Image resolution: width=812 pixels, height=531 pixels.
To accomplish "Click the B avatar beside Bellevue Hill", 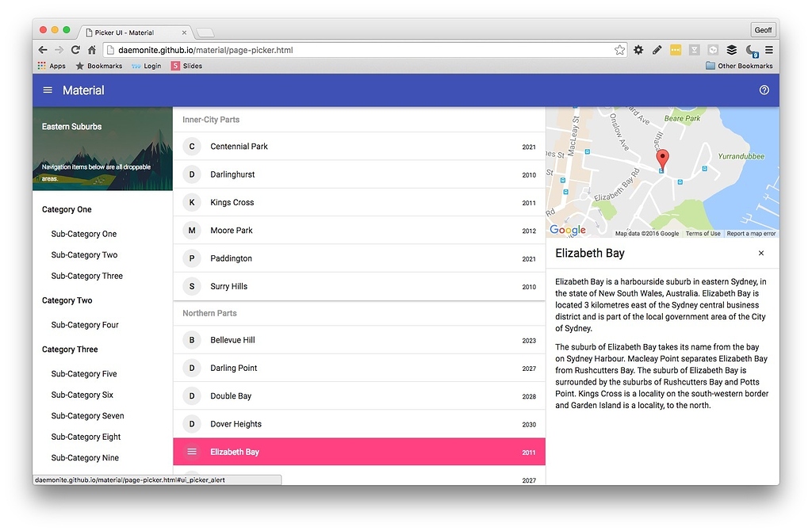I will [191, 339].
